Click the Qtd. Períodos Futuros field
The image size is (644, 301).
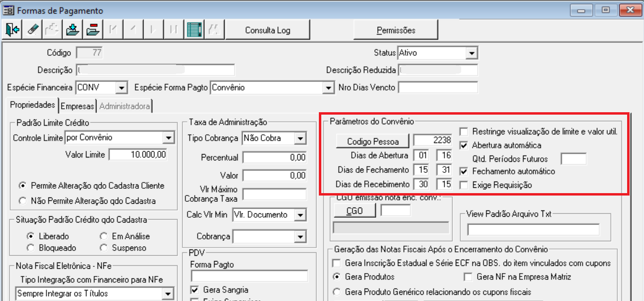[x=574, y=158]
